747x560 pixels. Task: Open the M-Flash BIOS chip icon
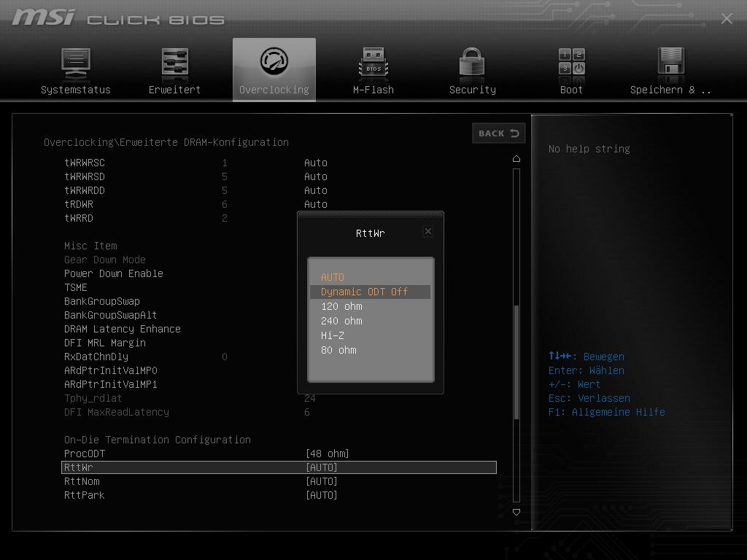373,62
